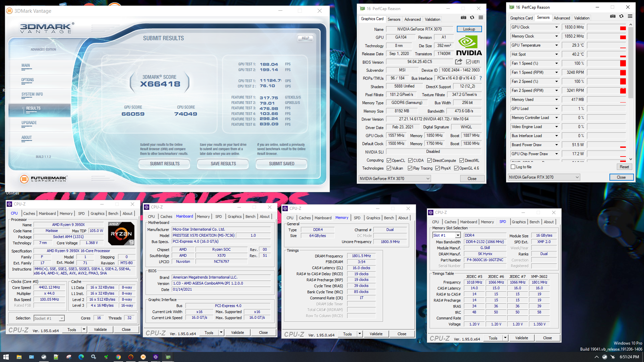
Task: Click CPU-Z title icon in Mainboard window
Action: click(147, 207)
